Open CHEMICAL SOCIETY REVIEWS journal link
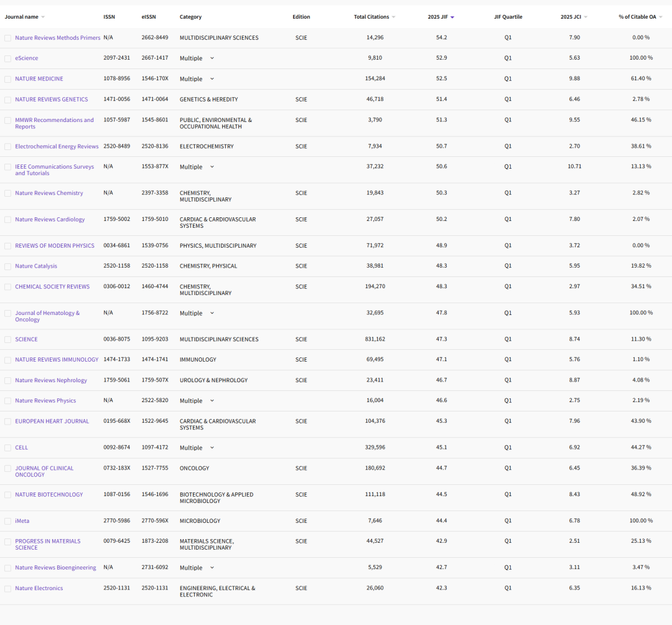Screen dimensions: 672x625 tap(52, 287)
